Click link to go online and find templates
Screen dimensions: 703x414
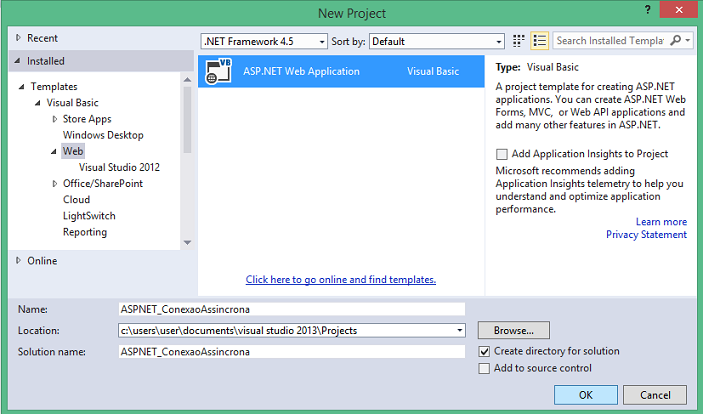[341, 279]
